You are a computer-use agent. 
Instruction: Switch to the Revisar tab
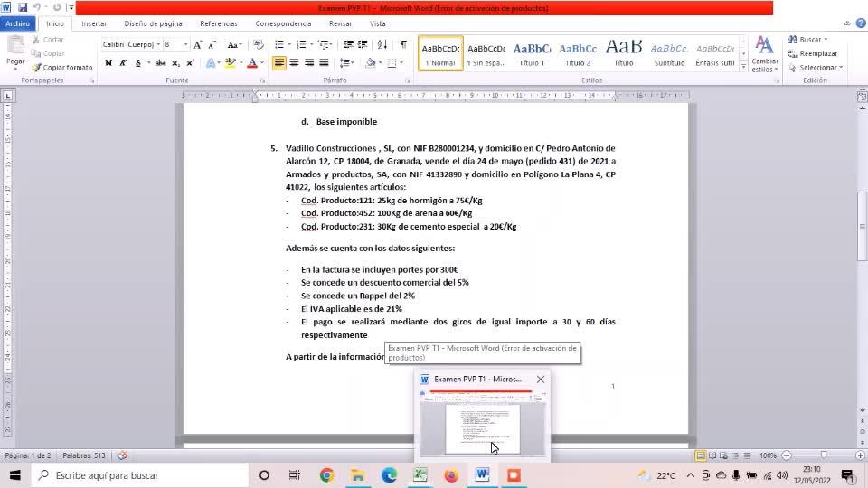click(340, 23)
